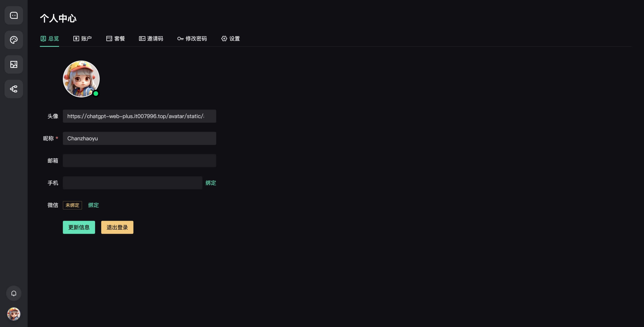Click the large profile avatar image
The image size is (644, 327).
tap(81, 79)
